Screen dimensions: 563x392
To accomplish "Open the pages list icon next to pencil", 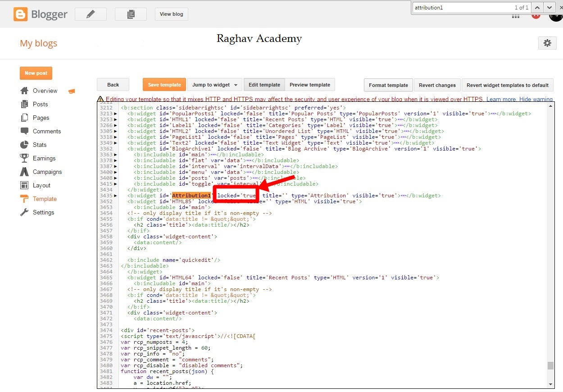I will pos(131,14).
